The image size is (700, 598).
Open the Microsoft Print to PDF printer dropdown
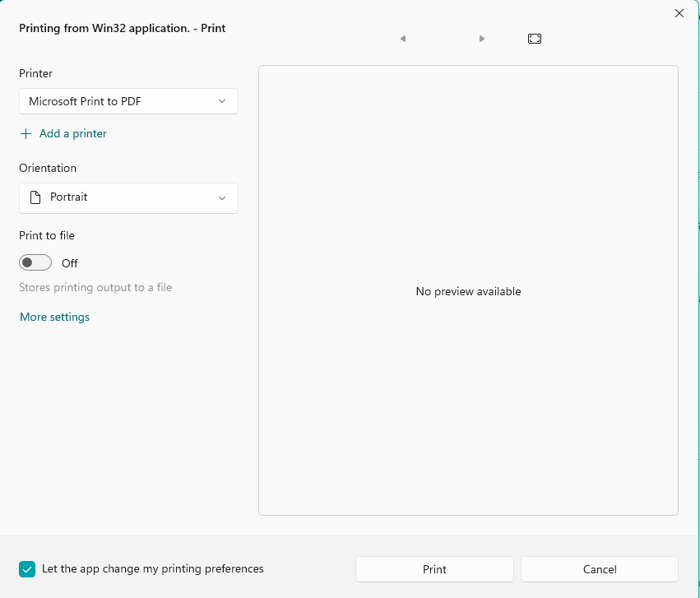128,101
